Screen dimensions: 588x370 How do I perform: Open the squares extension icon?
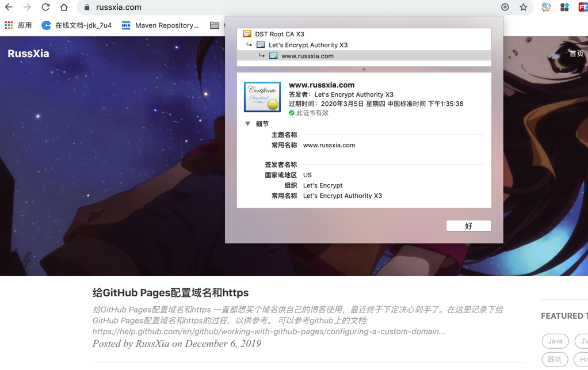click(x=564, y=7)
